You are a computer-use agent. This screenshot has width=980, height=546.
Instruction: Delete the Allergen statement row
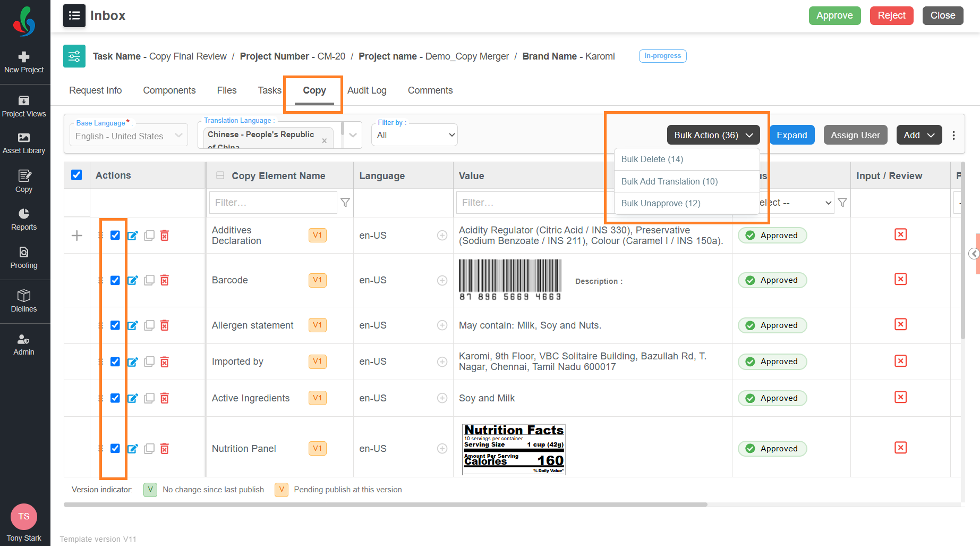165,325
